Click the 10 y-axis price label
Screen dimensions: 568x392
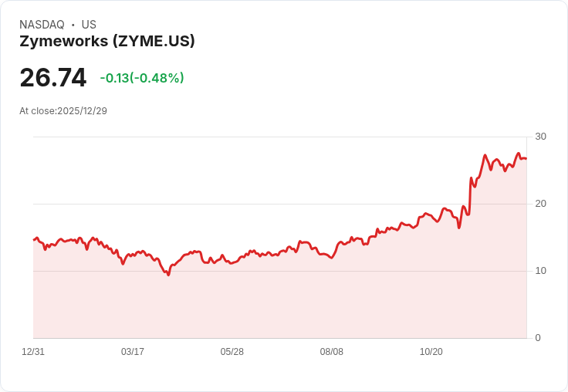(x=540, y=271)
